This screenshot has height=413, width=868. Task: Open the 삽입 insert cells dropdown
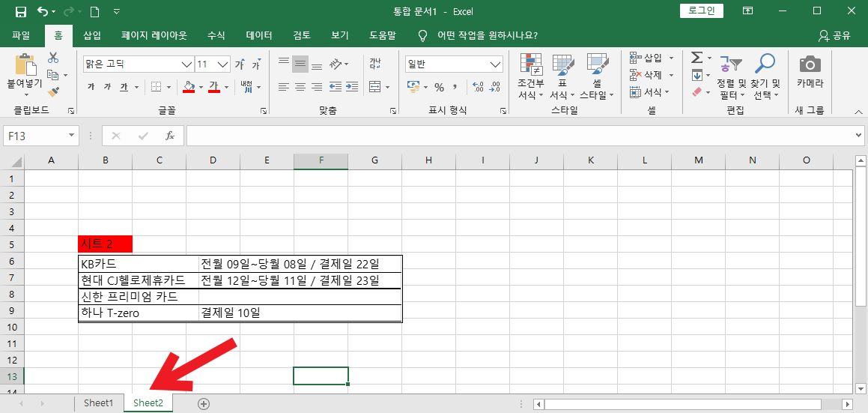pos(671,58)
